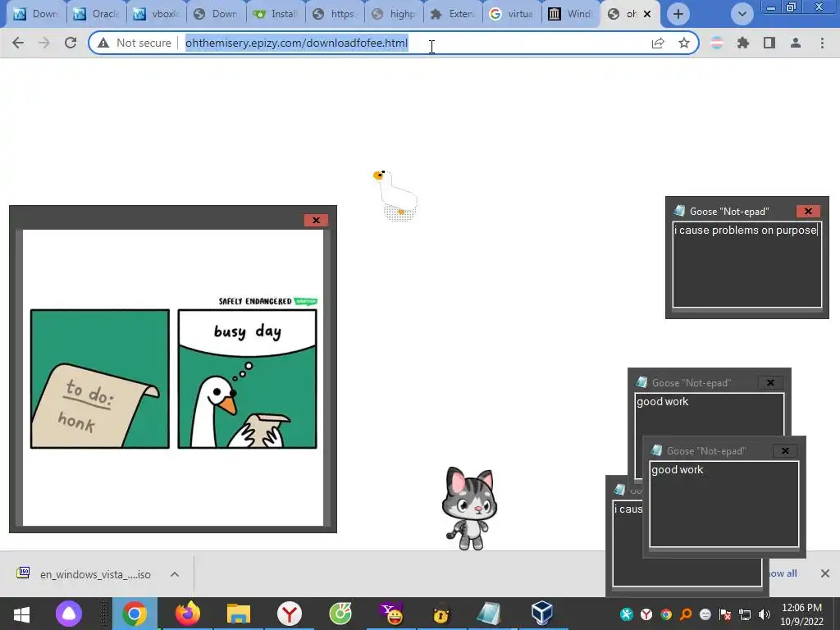
Task: Close the rear 'good work' Not-epad window
Action: pyautogui.click(x=770, y=382)
